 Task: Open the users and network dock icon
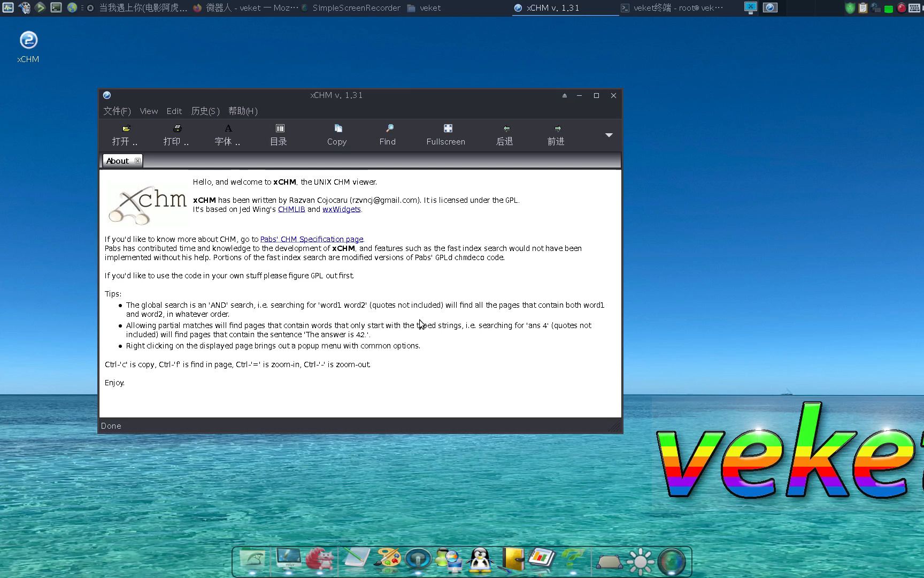449,560
